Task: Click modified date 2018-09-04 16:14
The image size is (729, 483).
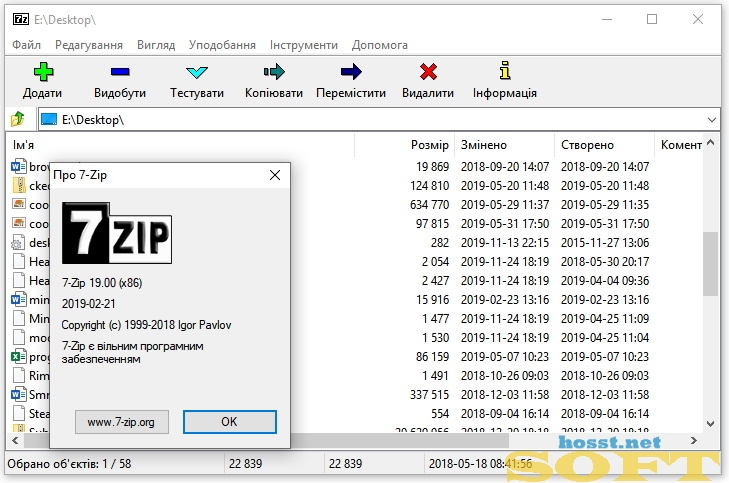Action: (505, 414)
